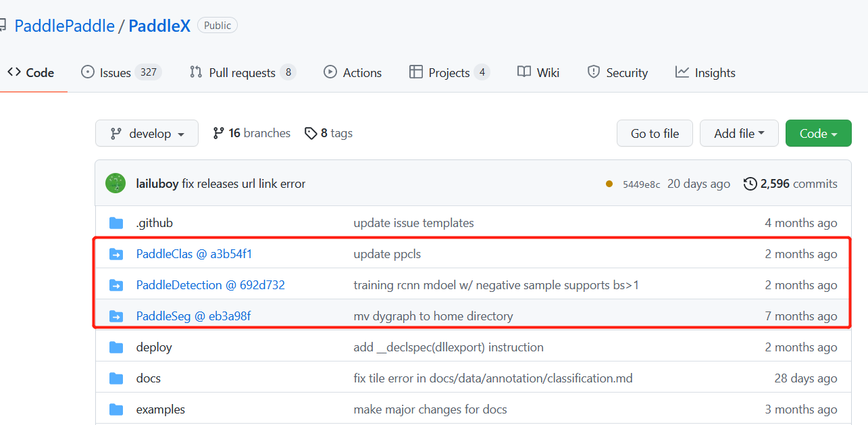Click the PaddleClas submodule arrow icon
The height and width of the screenshot is (425, 868).
tap(116, 254)
